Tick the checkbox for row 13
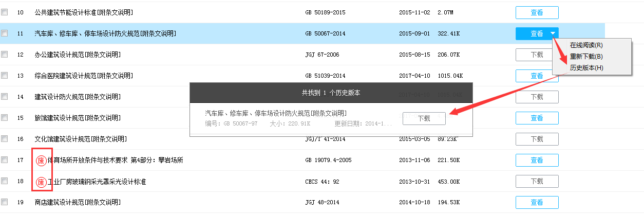Image resolution: width=644 pixels, height=214 pixels. (x=5, y=76)
